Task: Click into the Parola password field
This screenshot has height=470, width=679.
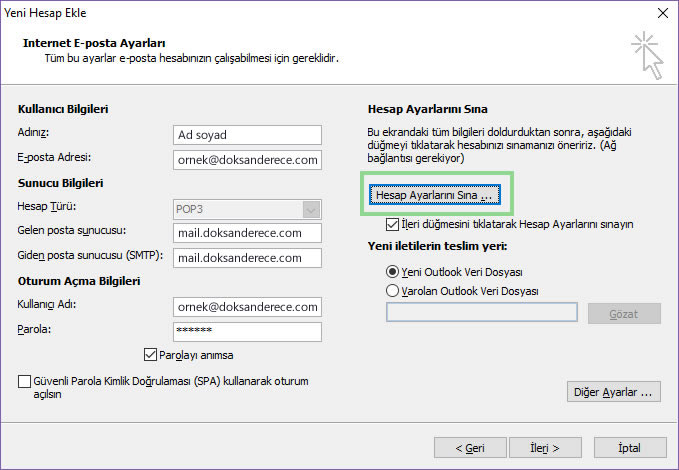Action: 247,332
